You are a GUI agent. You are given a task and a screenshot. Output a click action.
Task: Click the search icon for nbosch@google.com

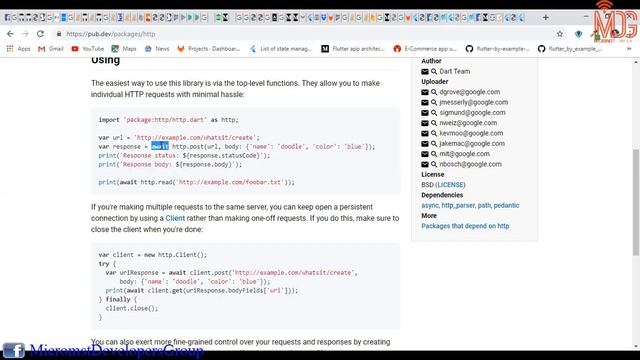tap(434, 164)
